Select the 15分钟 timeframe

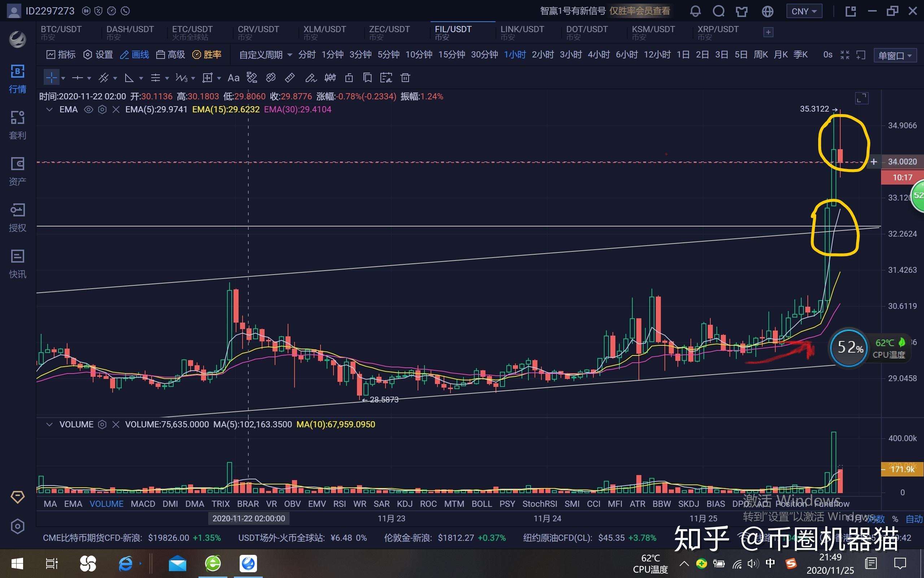tap(451, 55)
